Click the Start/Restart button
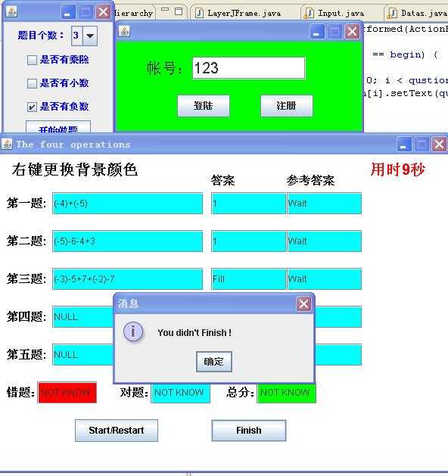Image resolution: width=448 pixels, height=476 pixels. tap(117, 430)
